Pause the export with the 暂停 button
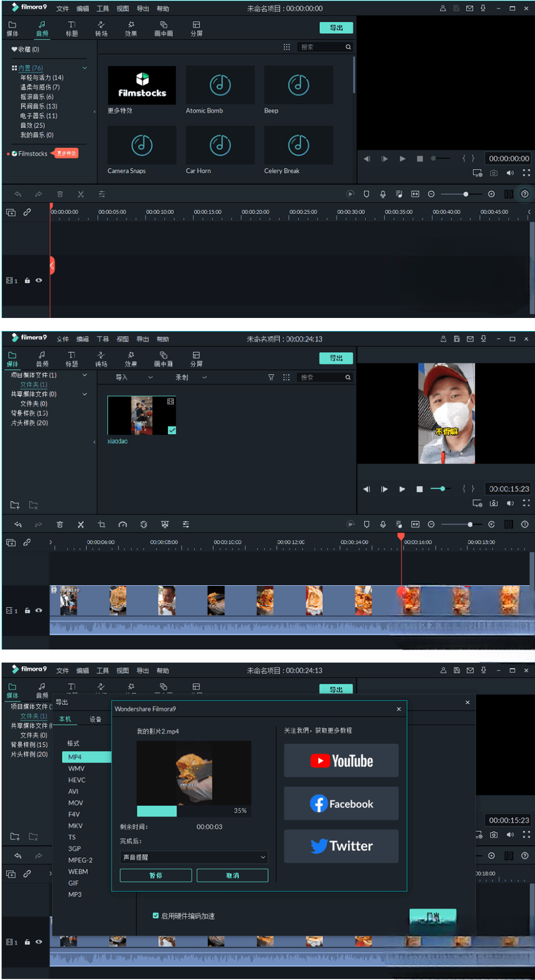Screen dimensions: 535x980 click(x=156, y=876)
